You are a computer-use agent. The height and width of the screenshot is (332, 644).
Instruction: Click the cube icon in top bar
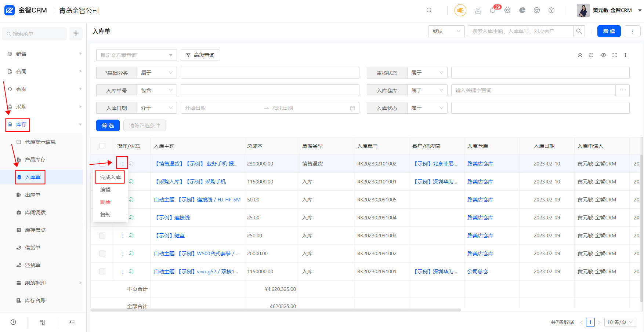click(x=551, y=10)
